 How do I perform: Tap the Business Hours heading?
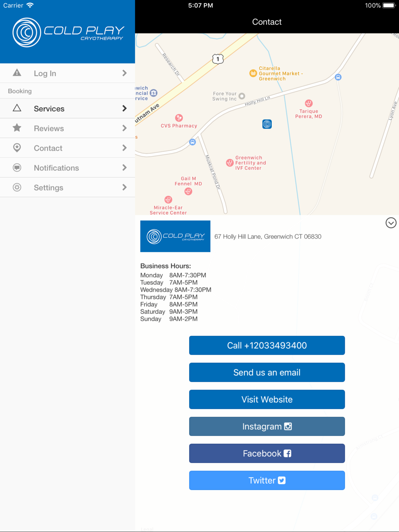[166, 266]
